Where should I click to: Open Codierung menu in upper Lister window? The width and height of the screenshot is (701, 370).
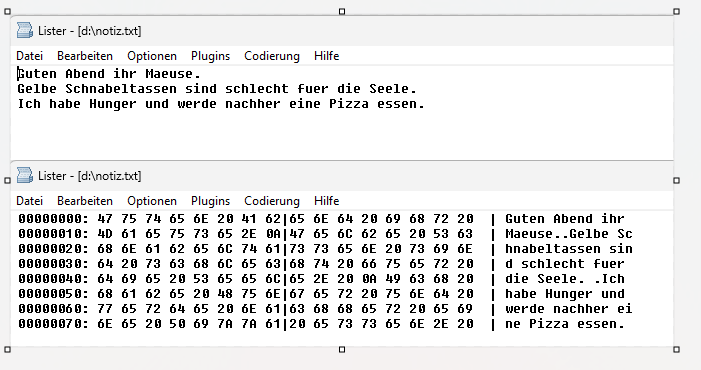(x=272, y=56)
